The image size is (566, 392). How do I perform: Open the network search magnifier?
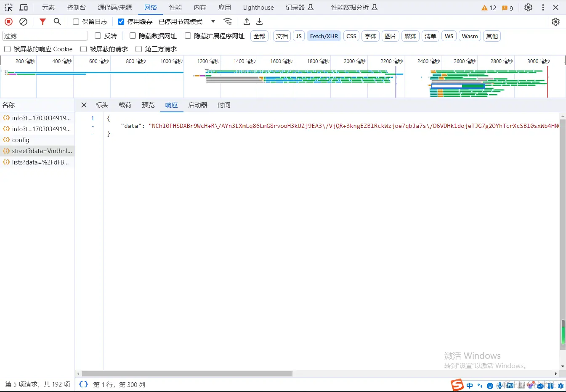tap(57, 21)
